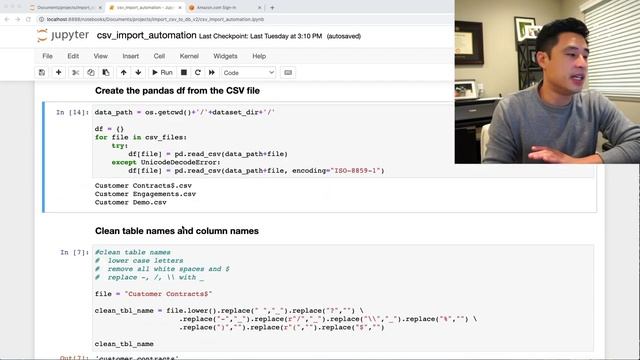Open the Edit menu
This screenshot has width=640, height=360.
click(x=73, y=56)
